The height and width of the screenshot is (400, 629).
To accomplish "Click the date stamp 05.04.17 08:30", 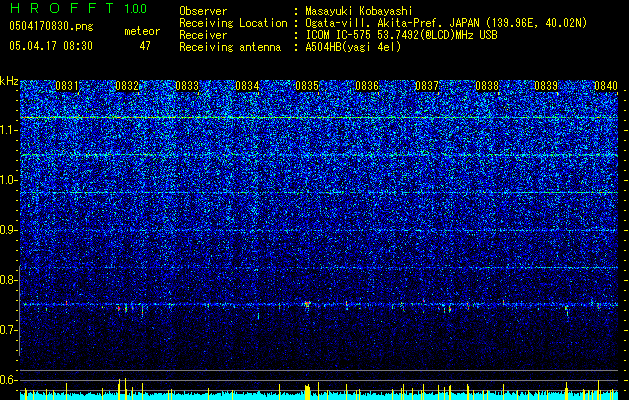I will (51, 46).
